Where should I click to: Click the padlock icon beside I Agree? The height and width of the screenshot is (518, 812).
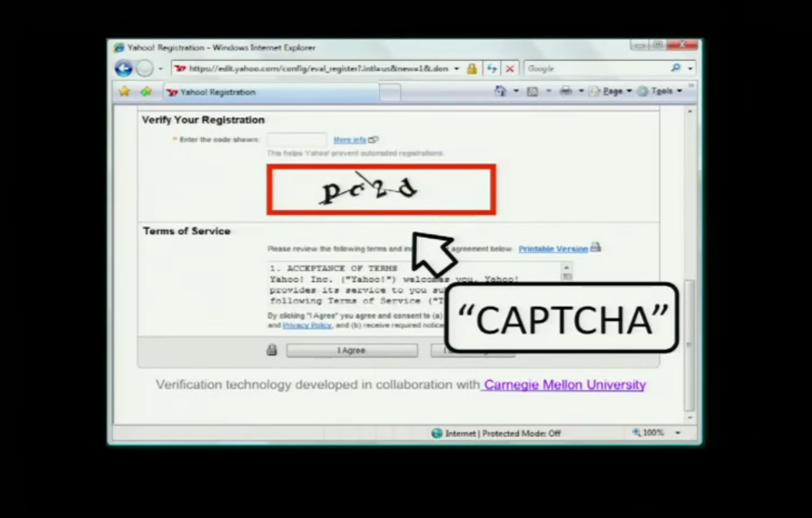[272, 350]
